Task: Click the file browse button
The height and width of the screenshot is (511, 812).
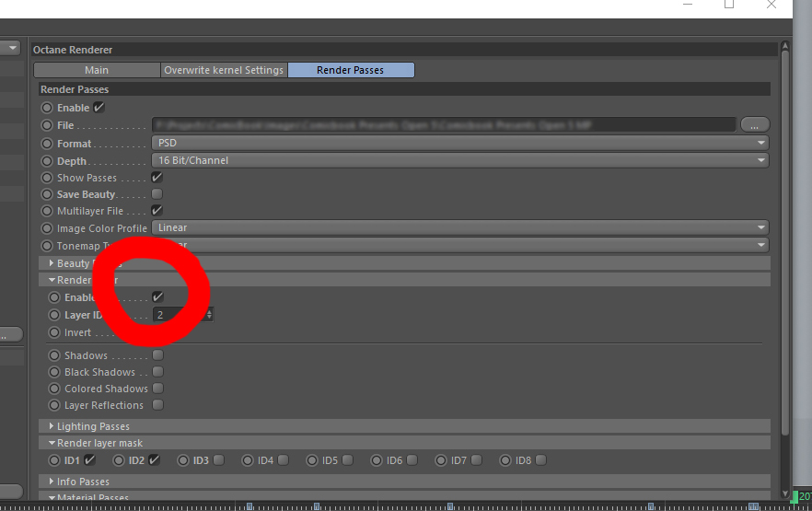Action: point(755,125)
